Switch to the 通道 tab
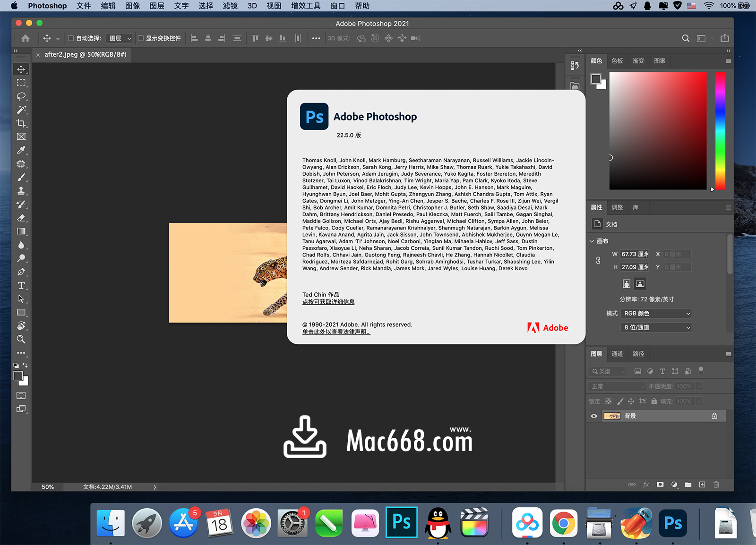This screenshot has width=756, height=545. click(x=617, y=354)
